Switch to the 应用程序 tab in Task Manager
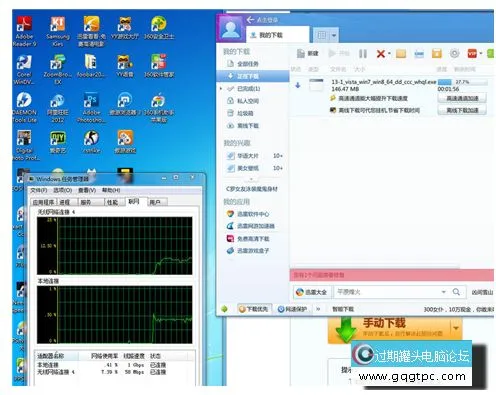Image resolution: width=496 pixels, height=395 pixels. point(43,202)
